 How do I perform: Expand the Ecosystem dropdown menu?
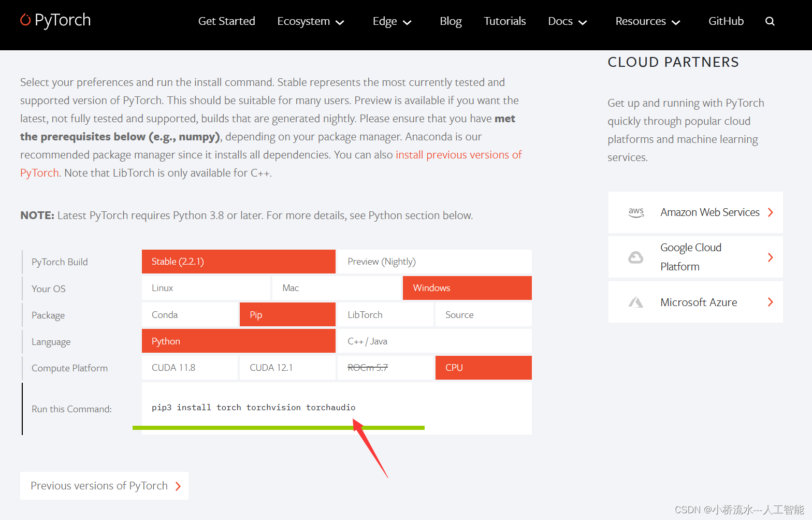coord(311,21)
